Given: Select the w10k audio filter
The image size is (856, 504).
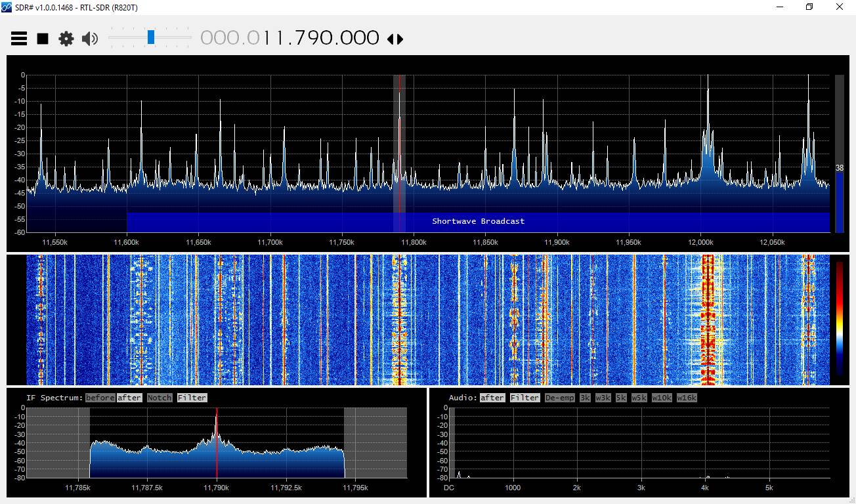Looking at the screenshot, I should (662, 398).
